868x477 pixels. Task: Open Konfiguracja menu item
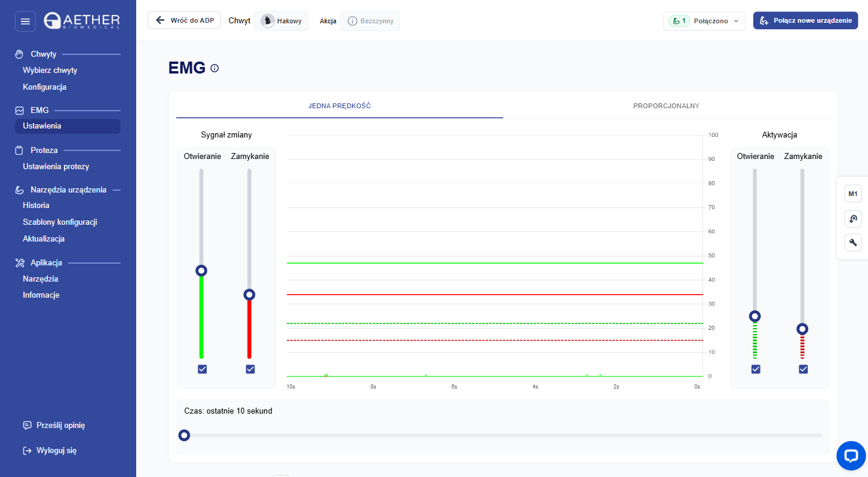pyautogui.click(x=45, y=87)
